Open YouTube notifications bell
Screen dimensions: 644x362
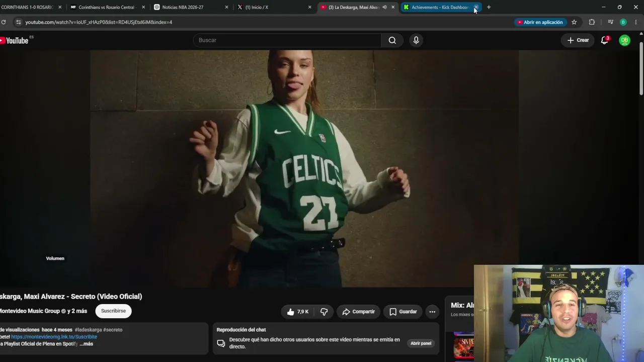[x=605, y=40]
